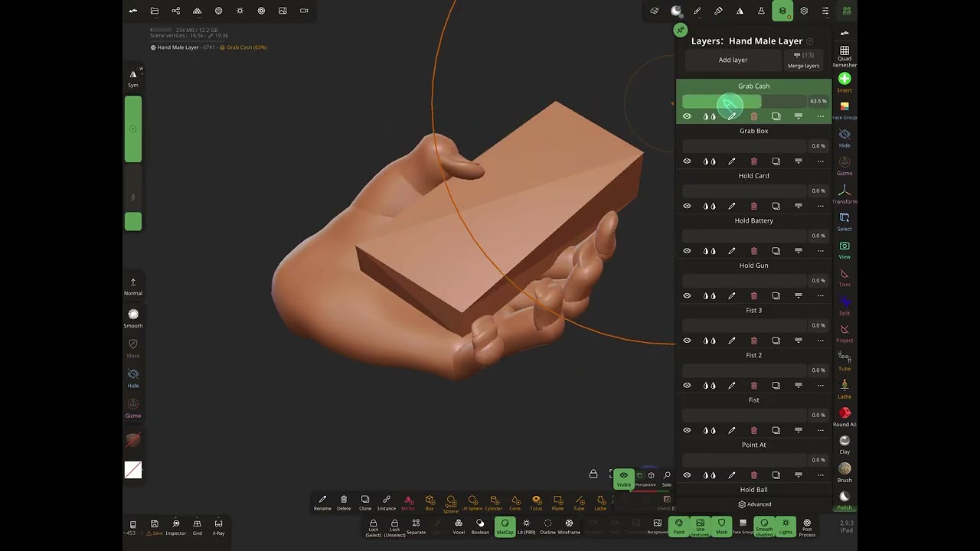
Task: Open the Files folder menu
Action: pos(155,11)
